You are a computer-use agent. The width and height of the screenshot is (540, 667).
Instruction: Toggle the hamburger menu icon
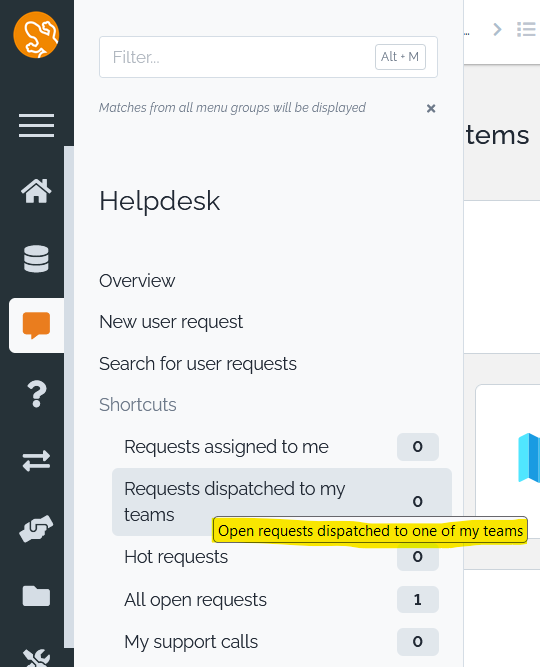(x=37, y=125)
